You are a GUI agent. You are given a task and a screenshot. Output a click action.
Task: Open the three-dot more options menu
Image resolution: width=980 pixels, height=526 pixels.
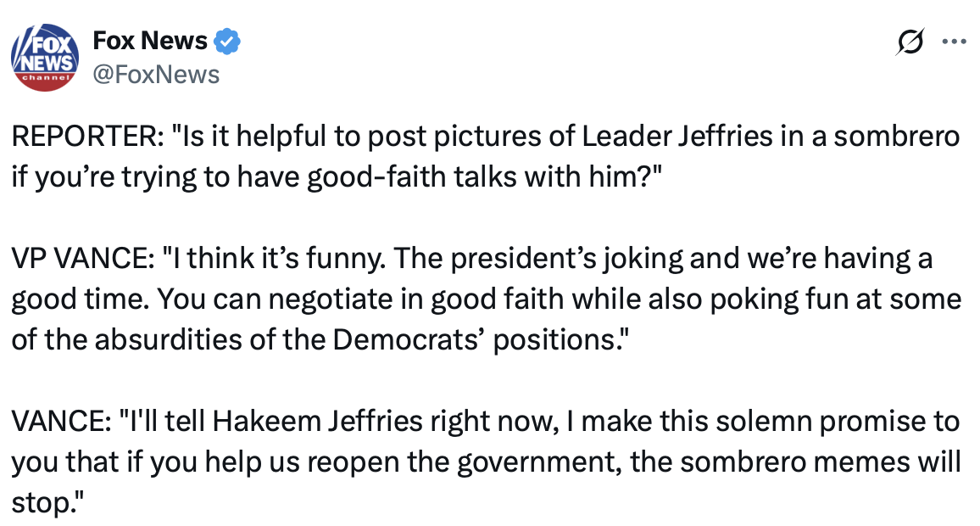[x=954, y=41]
